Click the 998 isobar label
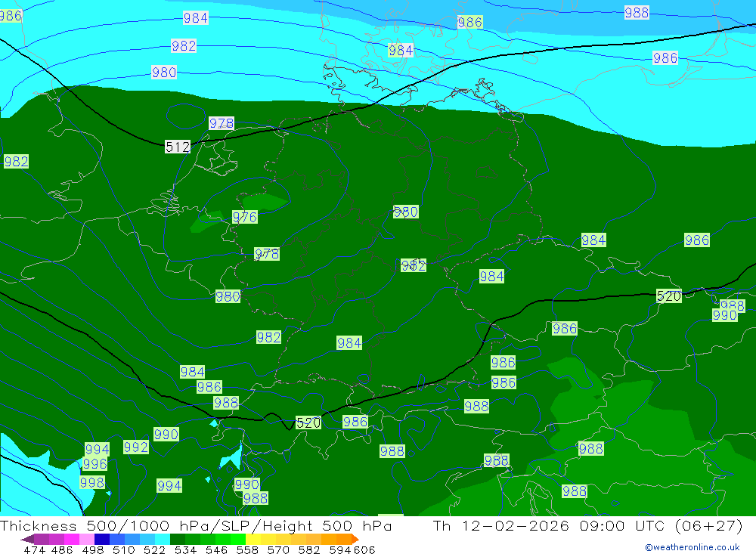The image size is (756, 554). 92,483
